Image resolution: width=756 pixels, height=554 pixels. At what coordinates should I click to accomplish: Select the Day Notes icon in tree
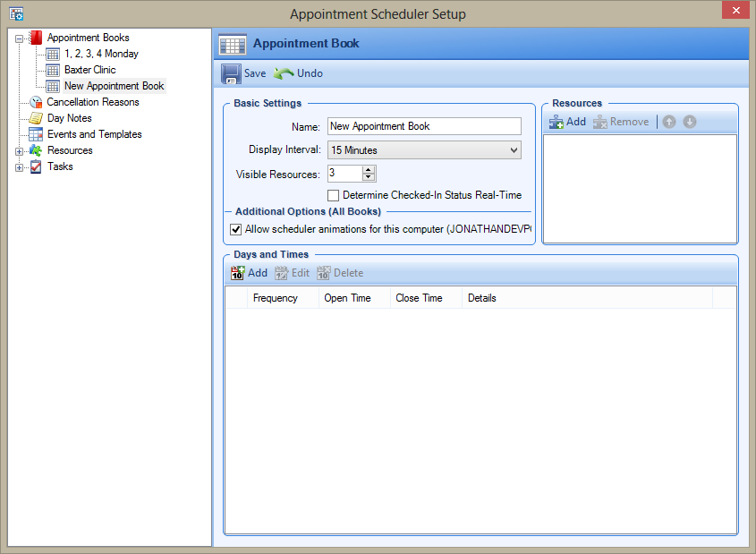tap(36, 118)
